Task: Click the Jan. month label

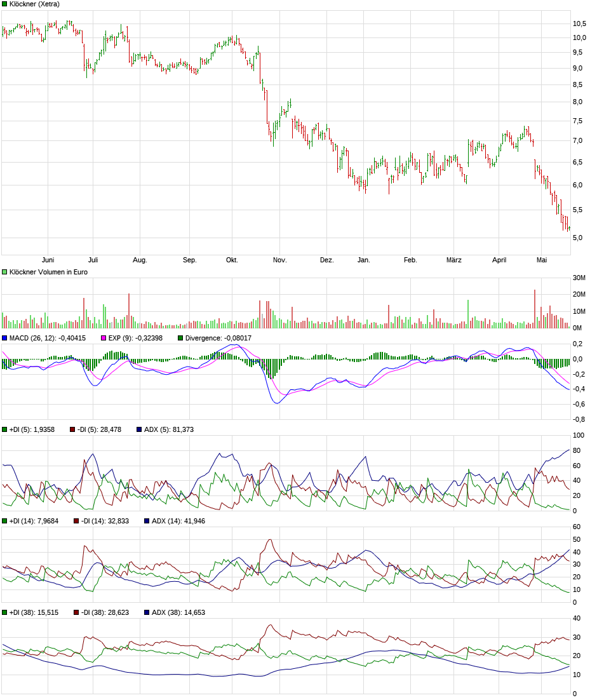Action: coord(363,260)
